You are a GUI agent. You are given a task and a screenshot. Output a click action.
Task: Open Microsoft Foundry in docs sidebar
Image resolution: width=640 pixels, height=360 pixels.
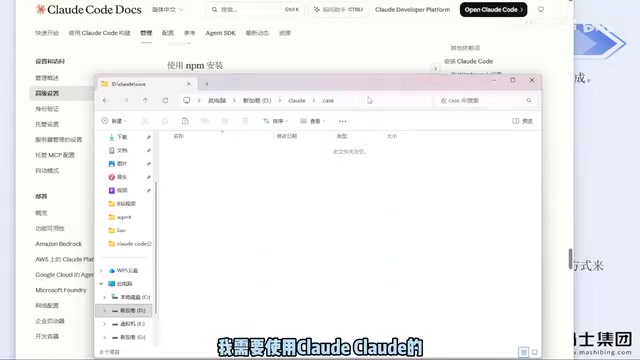[61, 290]
